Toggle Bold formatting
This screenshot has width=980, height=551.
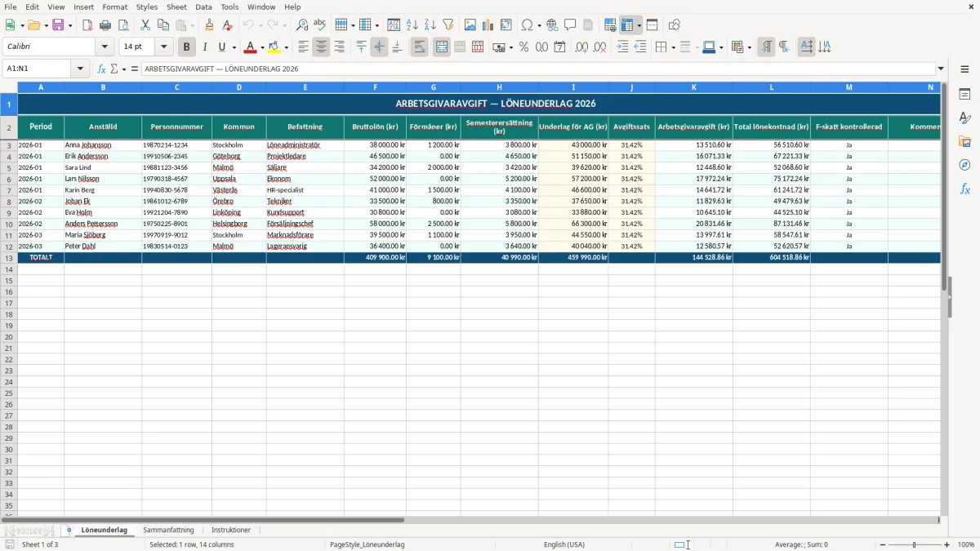(x=186, y=47)
